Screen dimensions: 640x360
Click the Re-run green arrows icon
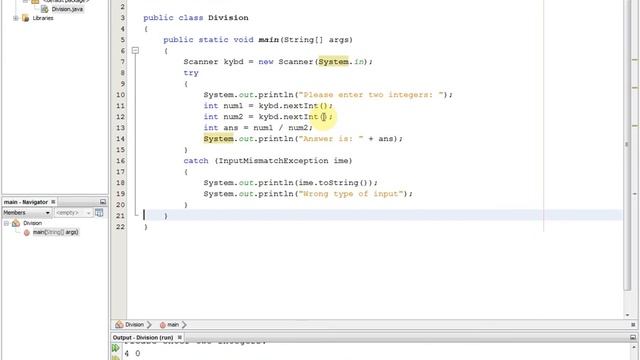tap(116, 348)
